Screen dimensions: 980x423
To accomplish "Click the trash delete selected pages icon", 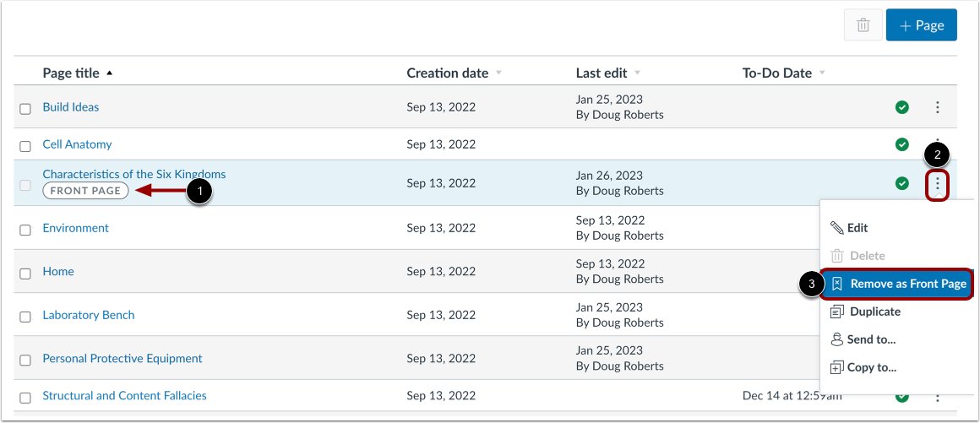I will (x=863, y=25).
